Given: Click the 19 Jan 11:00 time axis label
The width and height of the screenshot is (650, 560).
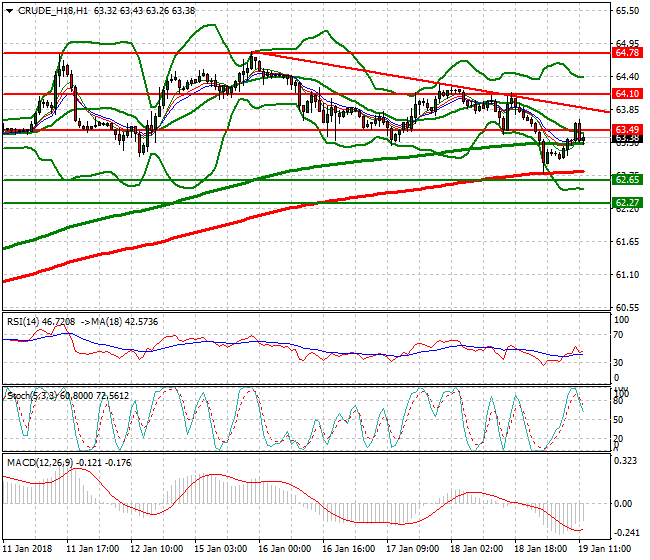Looking at the screenshot, I should click(x=605, y=549).
